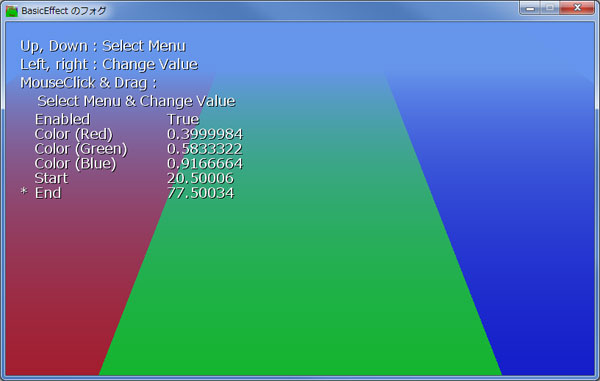Click the blue value 0.9166664
600x381 pixels.
click(x=205, y=164)
